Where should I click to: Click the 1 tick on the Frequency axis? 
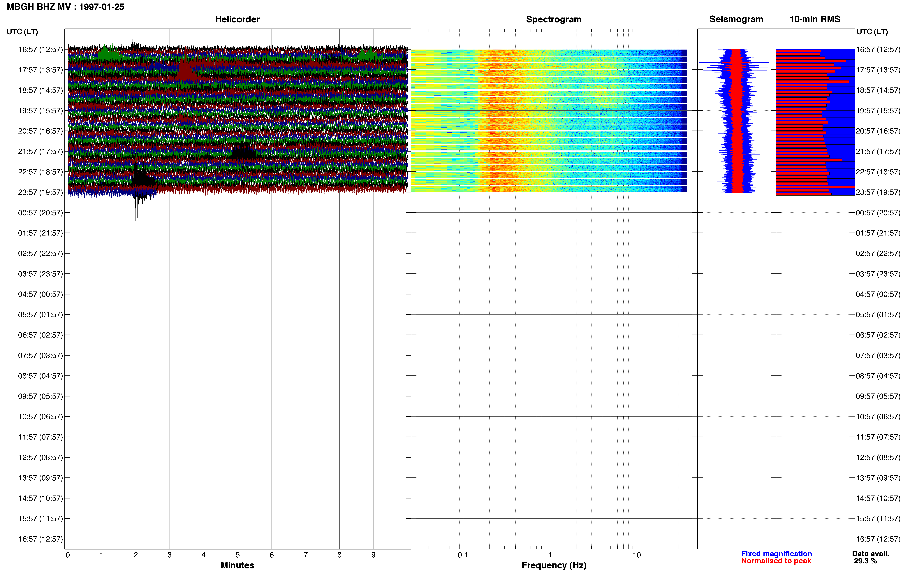coord(550,555)
